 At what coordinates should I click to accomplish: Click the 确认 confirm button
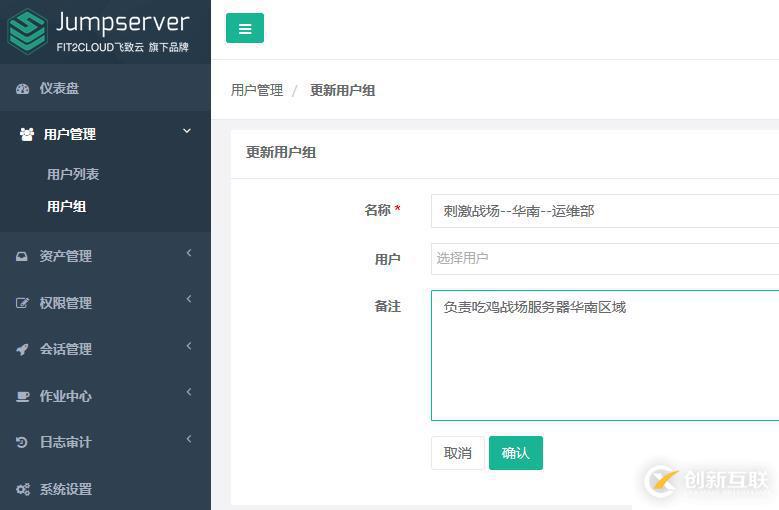[516, 453]
